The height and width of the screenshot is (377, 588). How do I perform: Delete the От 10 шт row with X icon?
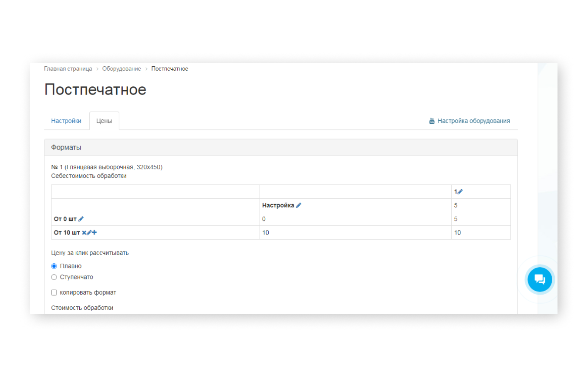[84, 233]
